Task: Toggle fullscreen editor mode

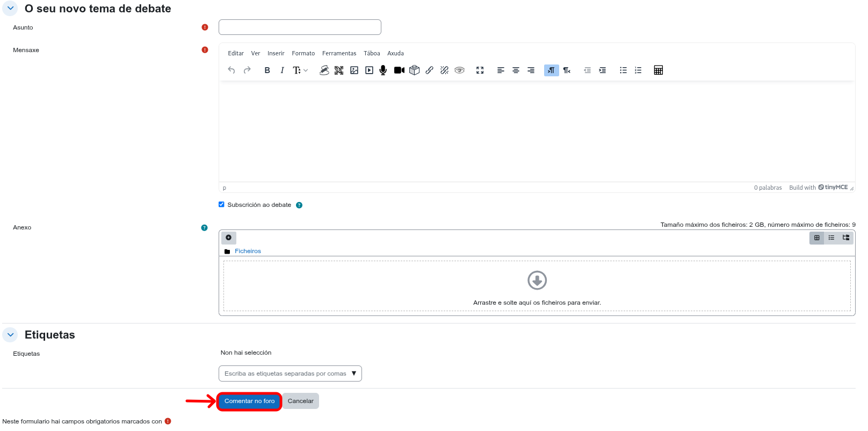Action: tap(480, 70)
